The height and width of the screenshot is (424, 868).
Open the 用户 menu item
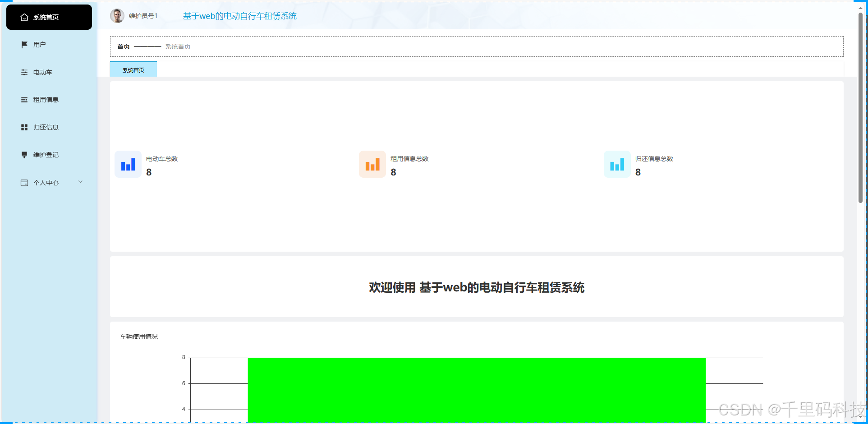49,45
